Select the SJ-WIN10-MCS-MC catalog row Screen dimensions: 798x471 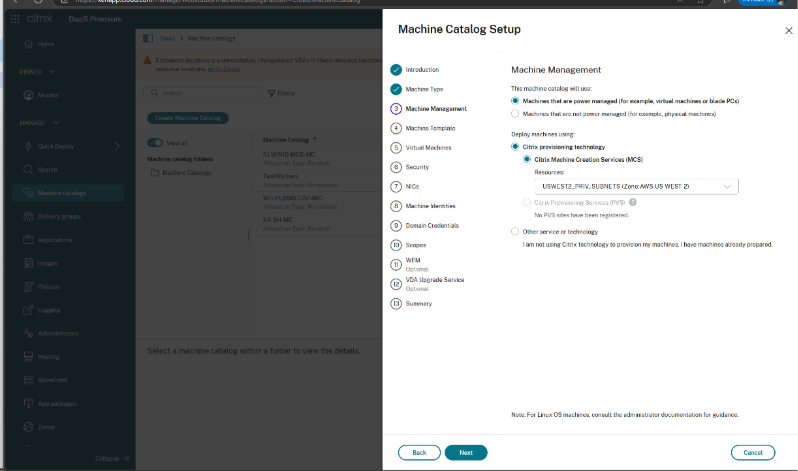click(317, 158)
